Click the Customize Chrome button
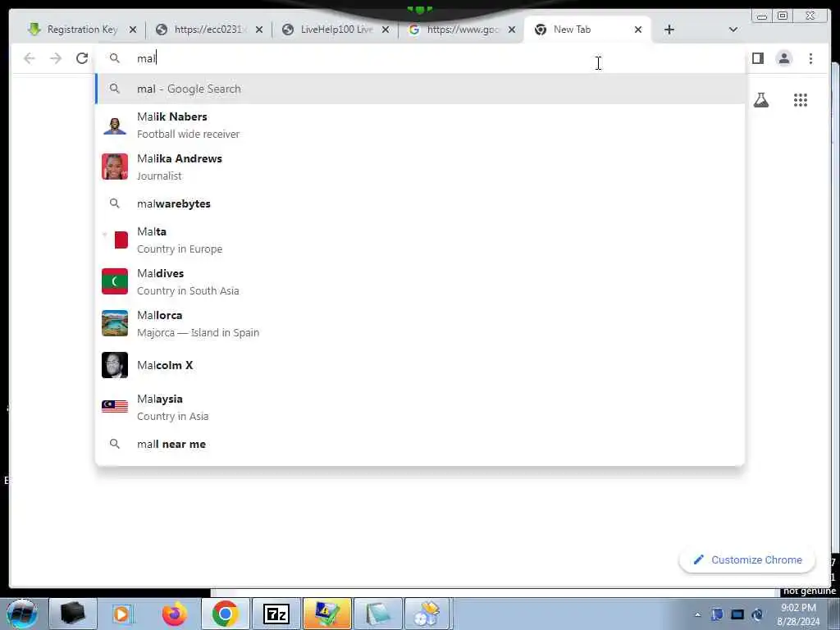840x630 pixels. point(747,559)
